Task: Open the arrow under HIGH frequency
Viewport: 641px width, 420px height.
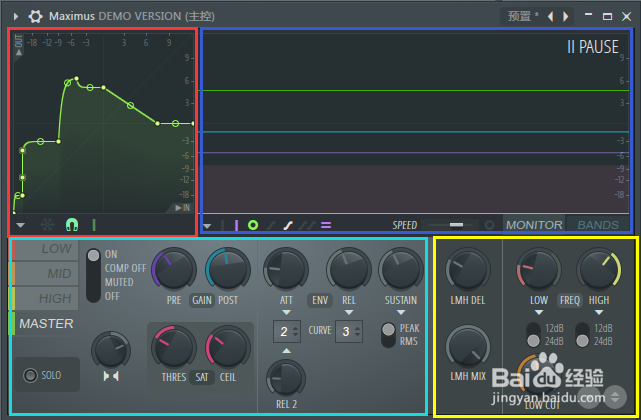Action: point(599,313)
